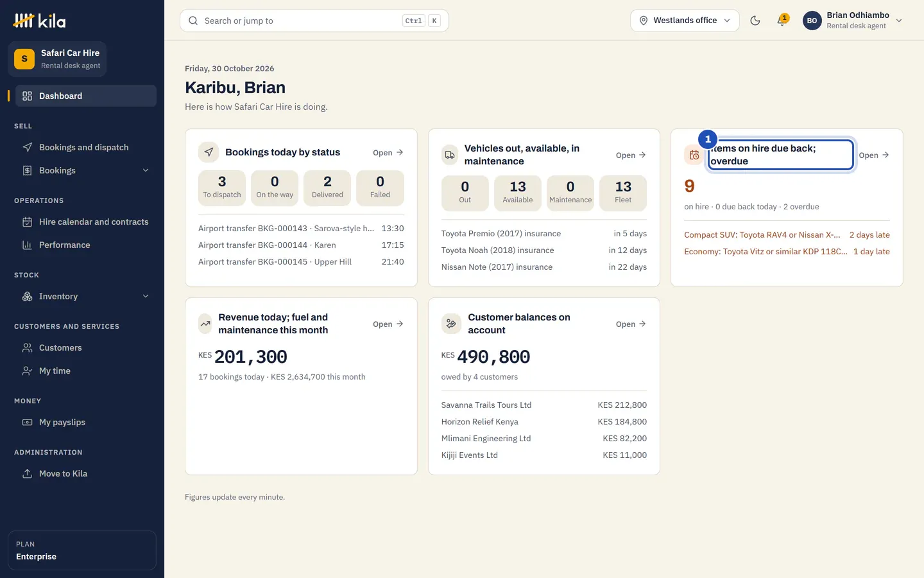
Task: Click the customer balances coins icon
Action: click(x=451, y=324)
